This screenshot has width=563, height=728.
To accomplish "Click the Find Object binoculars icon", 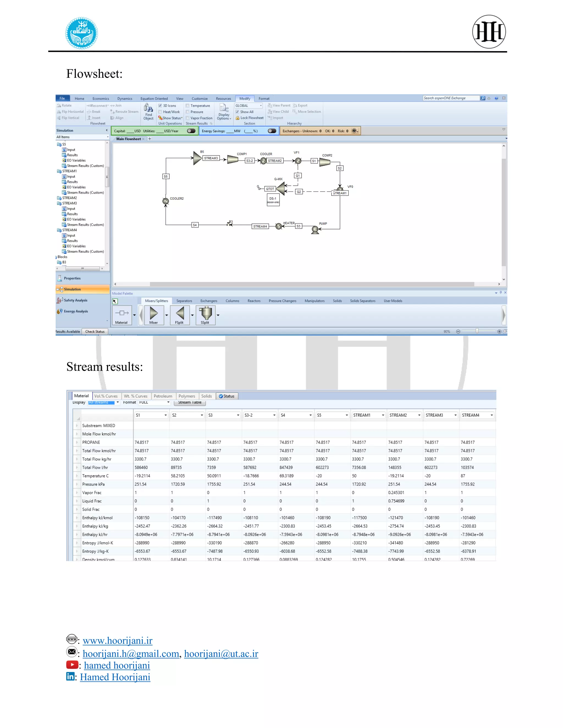I will pos(148,108).
